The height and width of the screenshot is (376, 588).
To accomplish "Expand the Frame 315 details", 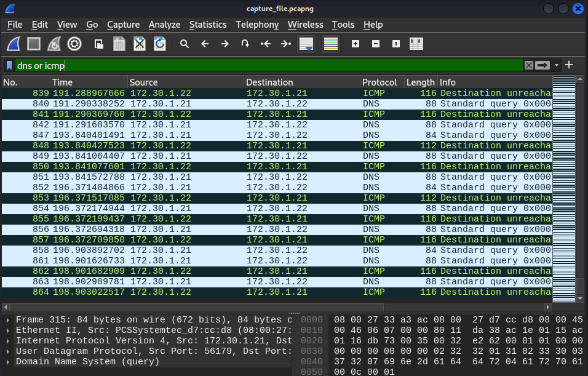I will (8, 320).
